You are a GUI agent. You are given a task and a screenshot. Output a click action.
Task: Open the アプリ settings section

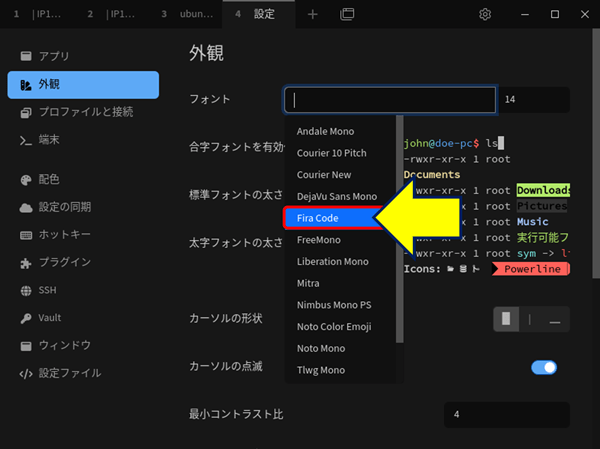click(x=83, y=56)
